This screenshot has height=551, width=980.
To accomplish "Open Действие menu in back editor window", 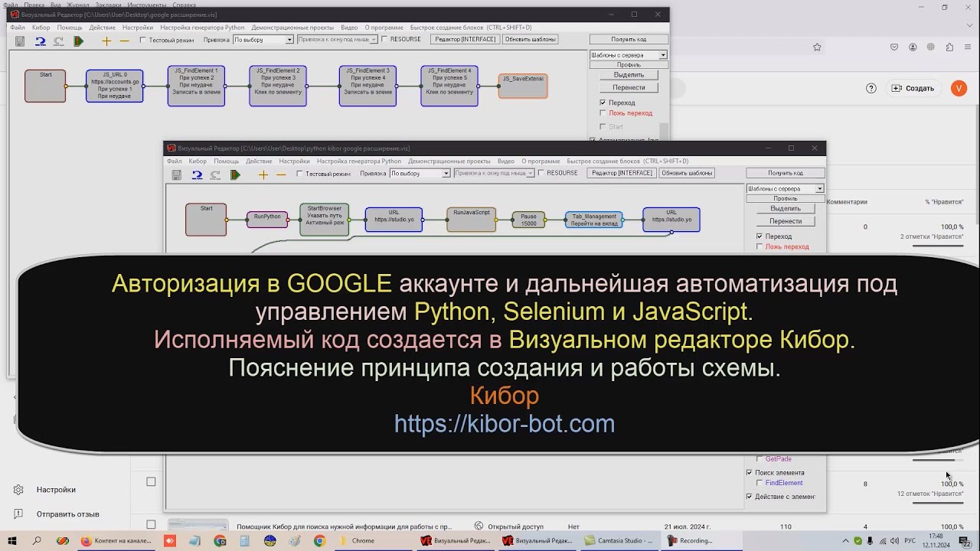I will [x=103, y=28].
